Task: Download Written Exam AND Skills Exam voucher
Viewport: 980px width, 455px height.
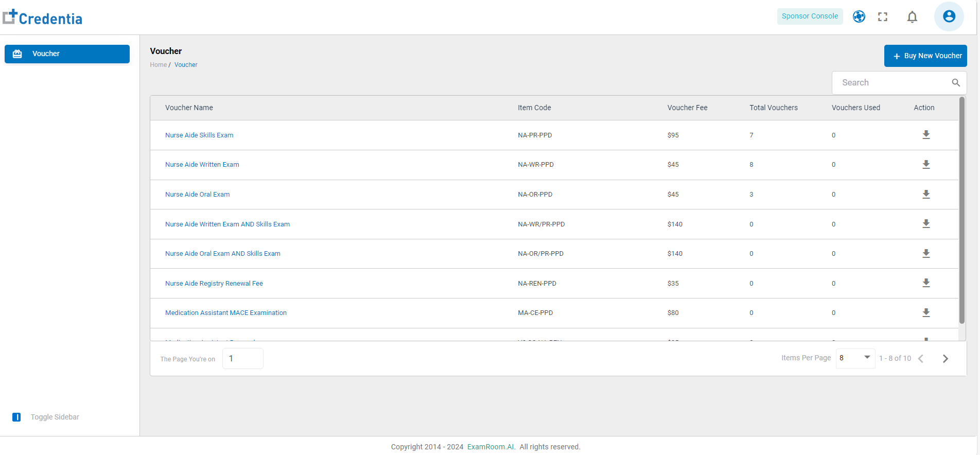Action: coord(926,224)
